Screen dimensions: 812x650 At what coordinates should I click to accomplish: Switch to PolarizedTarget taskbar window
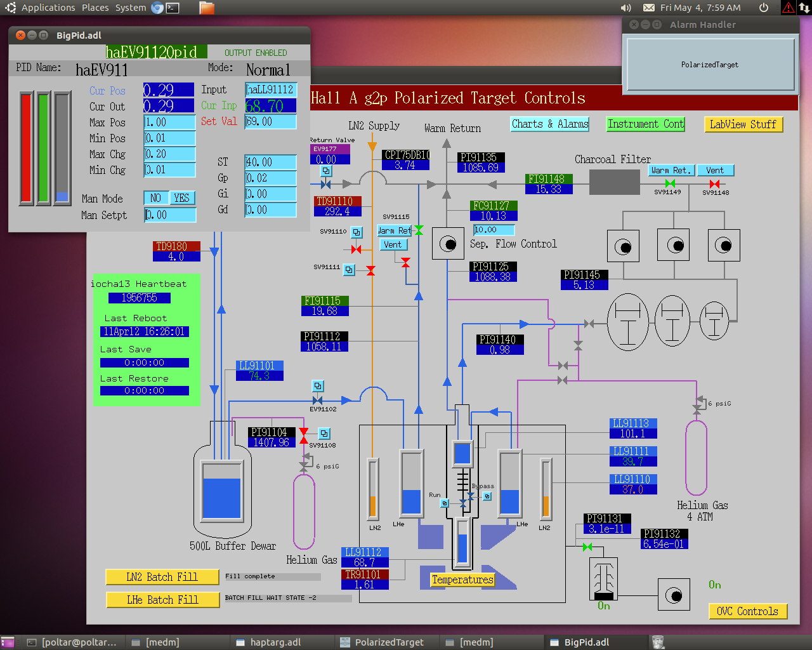coord(389,642)
